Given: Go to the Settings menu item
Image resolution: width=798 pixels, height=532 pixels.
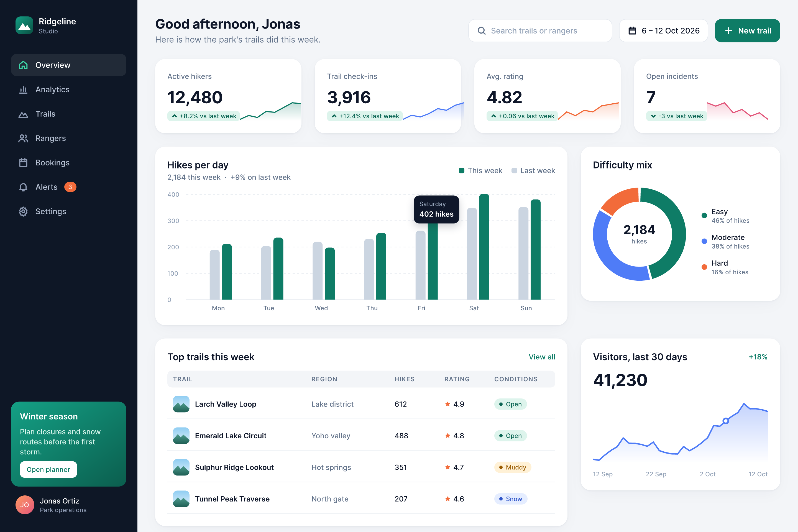Looking at the screenshot, I should click(68, 211).
